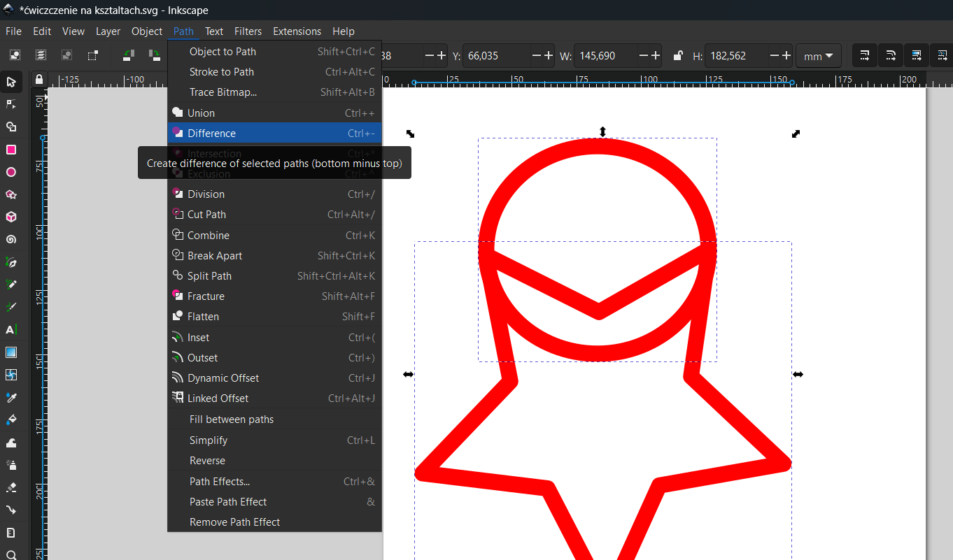Screen dimensions: 953x560
Task: Click Select All objects icon
Action: [x=15, y=55]
